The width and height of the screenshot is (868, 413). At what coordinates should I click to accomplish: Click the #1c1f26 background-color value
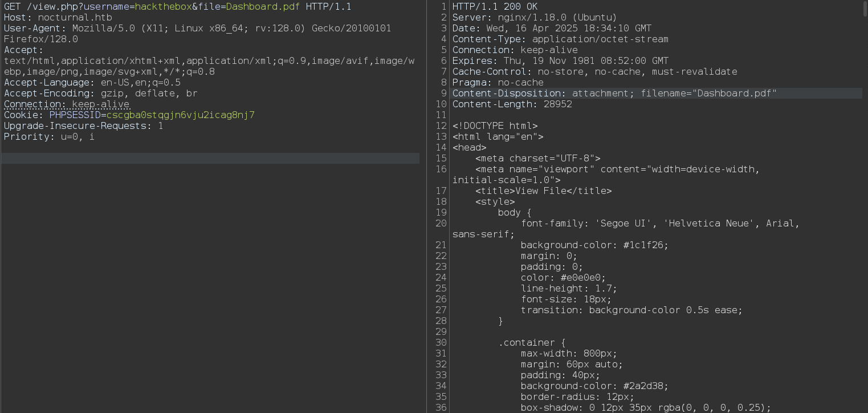645,245
